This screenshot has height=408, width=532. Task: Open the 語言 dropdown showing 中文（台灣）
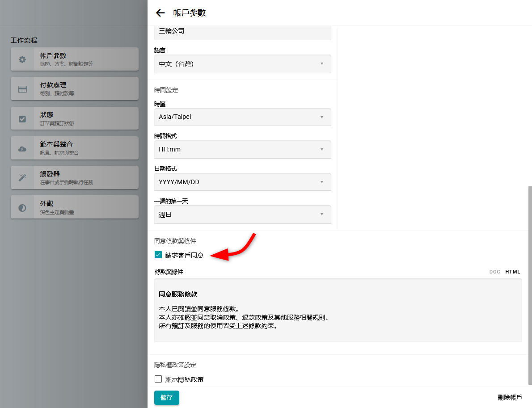click(x=242, y=64)
